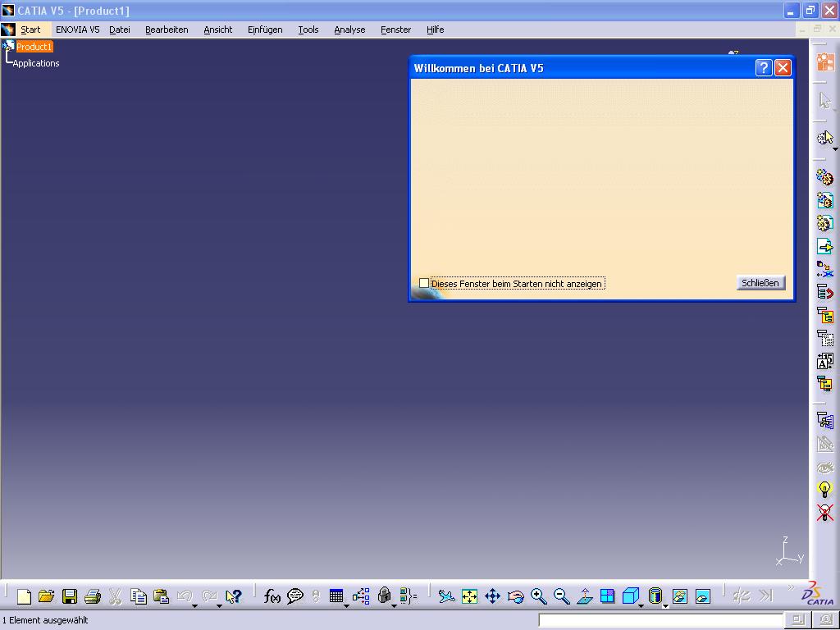The height and width of the screenshot is (630, 840).
Task: Expand the Isometric View cube dropdown arrow
Action: click(641, 606)
